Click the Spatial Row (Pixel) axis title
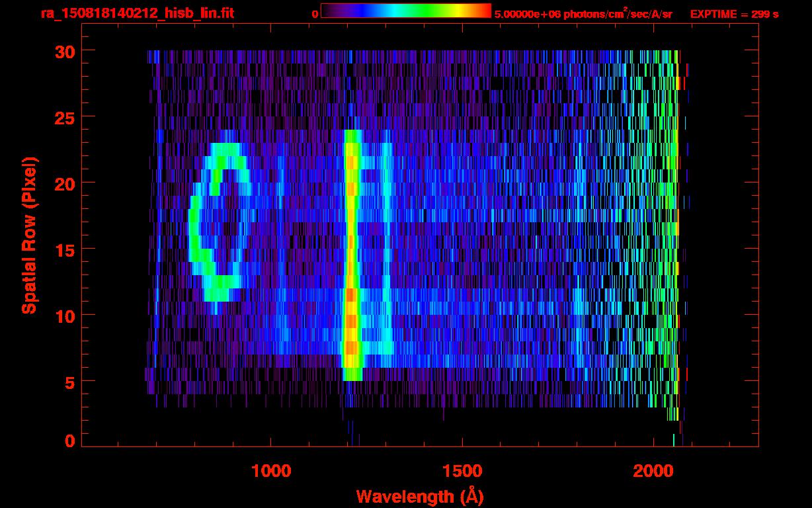 click(28, 235)
